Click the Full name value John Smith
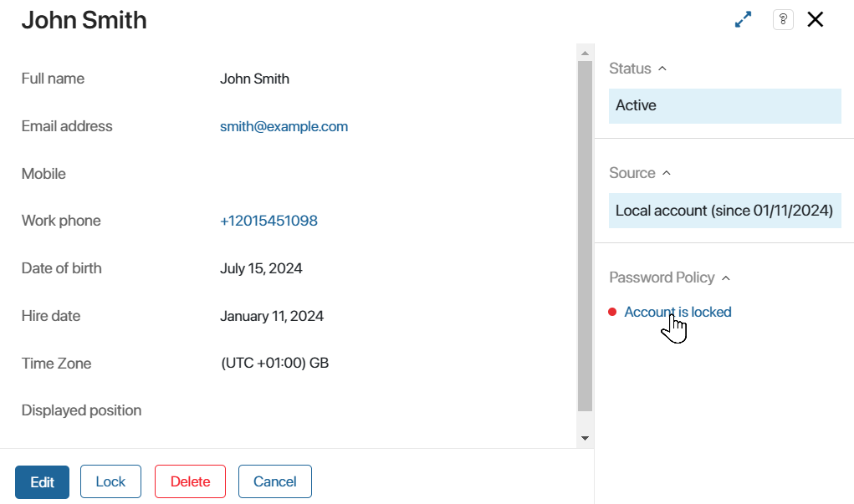This screenshot has width=854, height=504. 254,79
